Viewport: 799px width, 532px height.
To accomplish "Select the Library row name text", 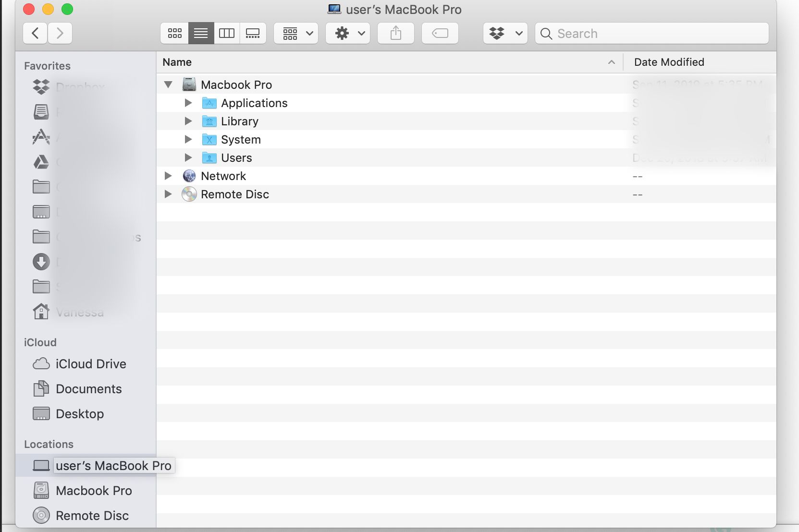I will (x=240, y=121).
